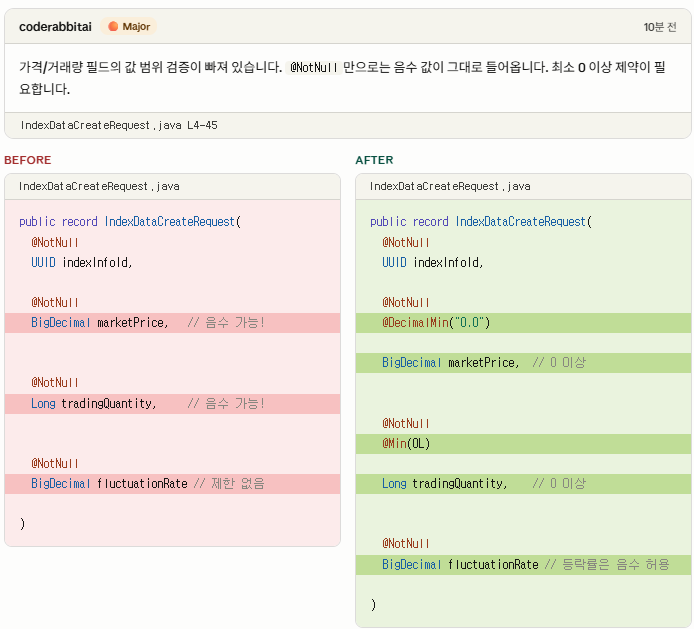This screenshot has height=629, width=694.
Task: Click the inline @NotNull code in comment
Action: (314, 67)
